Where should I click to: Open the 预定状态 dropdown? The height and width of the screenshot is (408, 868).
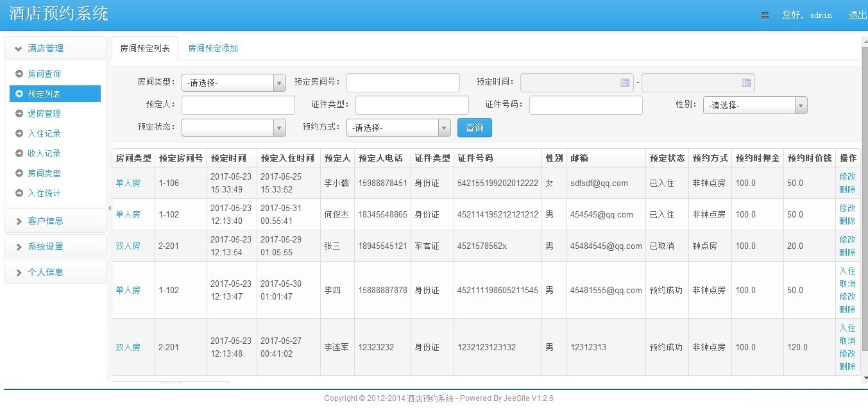tap(234, 128)
